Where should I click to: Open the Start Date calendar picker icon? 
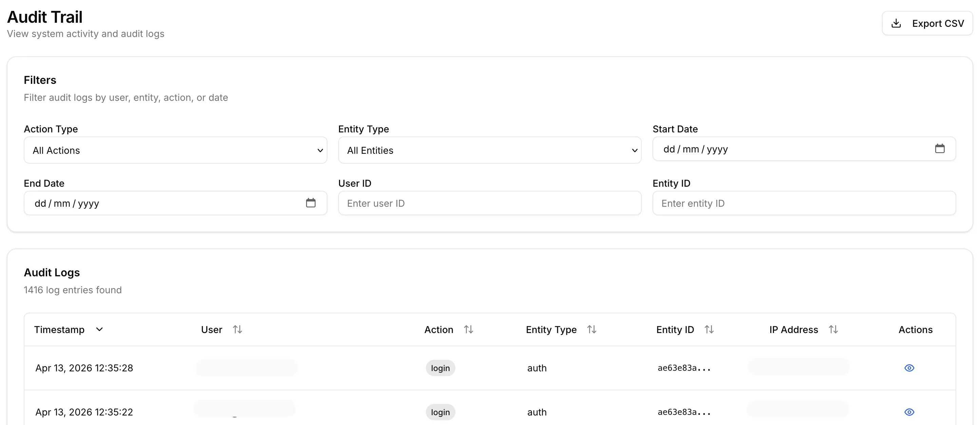pos(940,148)
